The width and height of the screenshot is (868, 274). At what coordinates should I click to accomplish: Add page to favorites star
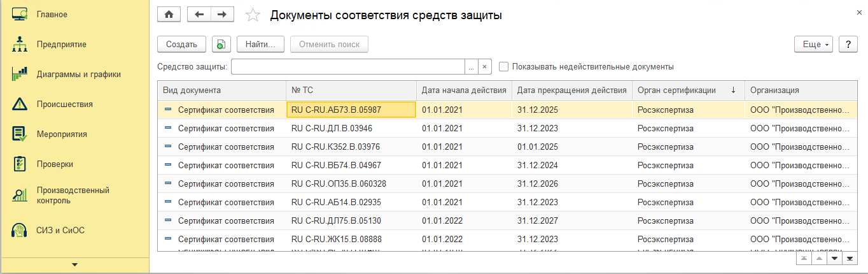(x=253, y=15)
